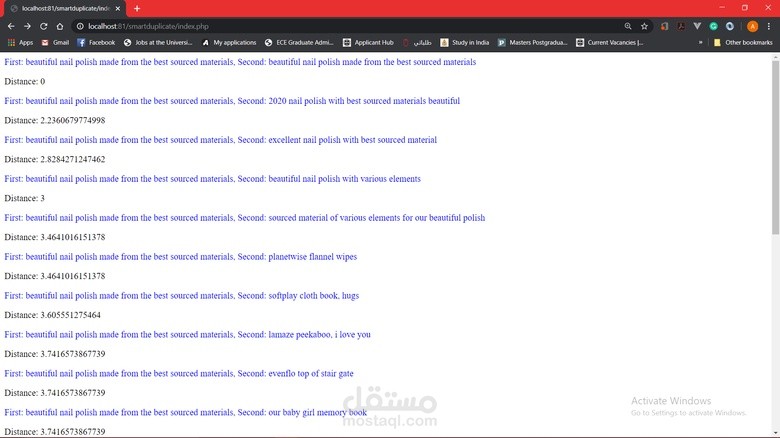Open the Applicant Hub bookmark

[x=368, y=43]
